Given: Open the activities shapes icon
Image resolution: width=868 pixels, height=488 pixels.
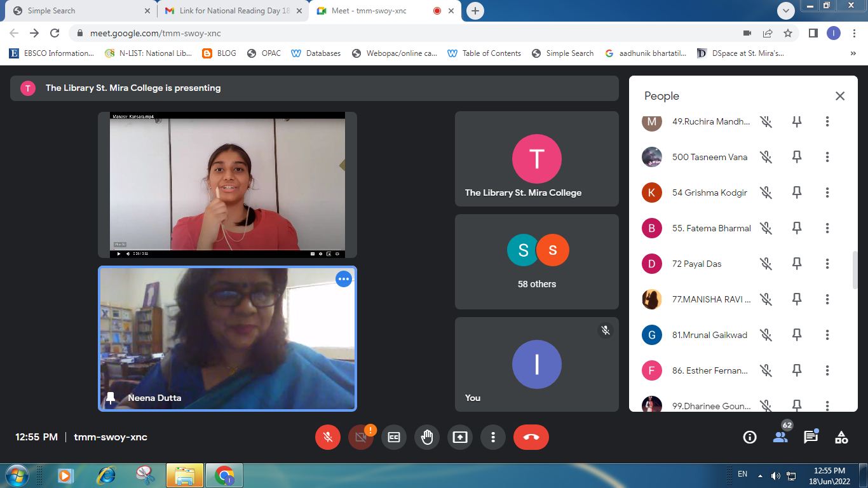Looking at the screenshot, I should coord(841,437).
